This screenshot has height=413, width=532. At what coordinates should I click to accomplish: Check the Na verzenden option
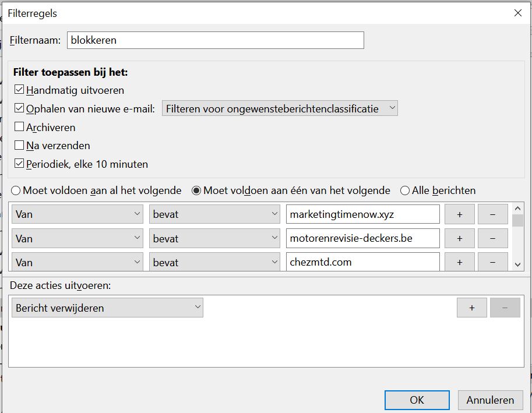click(19, 146)
